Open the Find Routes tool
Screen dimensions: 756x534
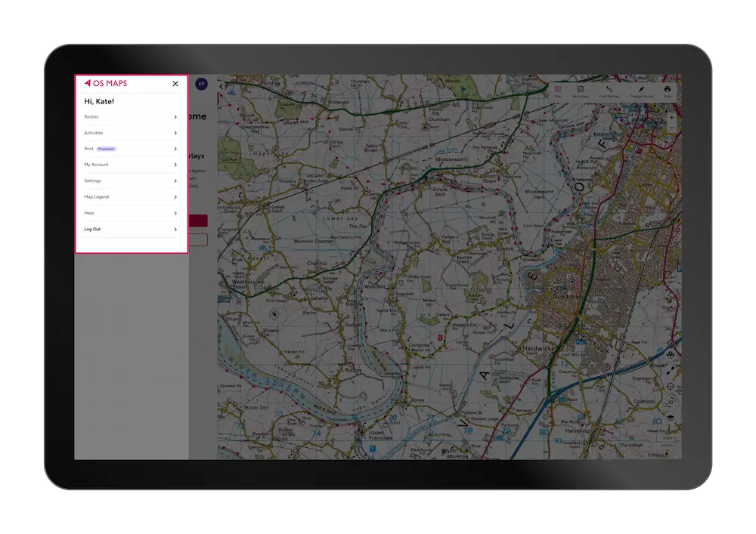(609, 91)
